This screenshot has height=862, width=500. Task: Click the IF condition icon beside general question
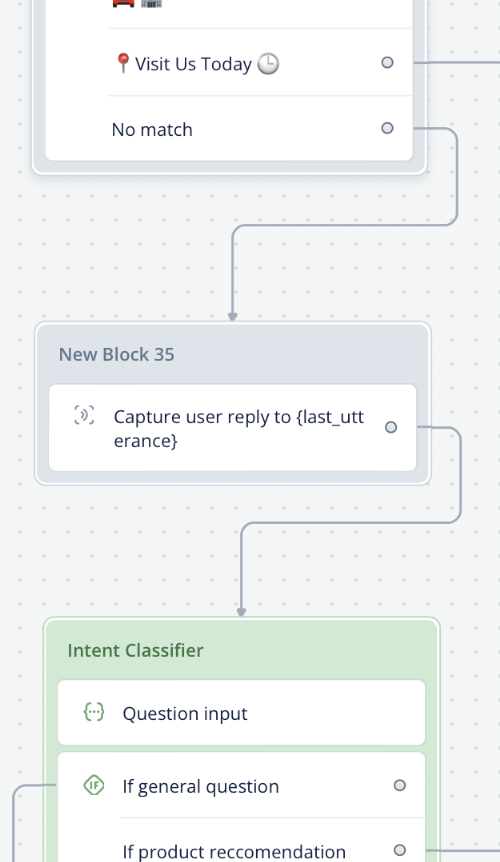click(x=94, y=785)
